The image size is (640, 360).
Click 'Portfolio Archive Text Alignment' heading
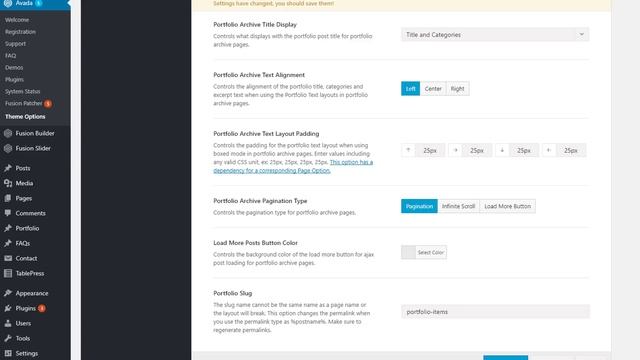(x=259, y=75)
